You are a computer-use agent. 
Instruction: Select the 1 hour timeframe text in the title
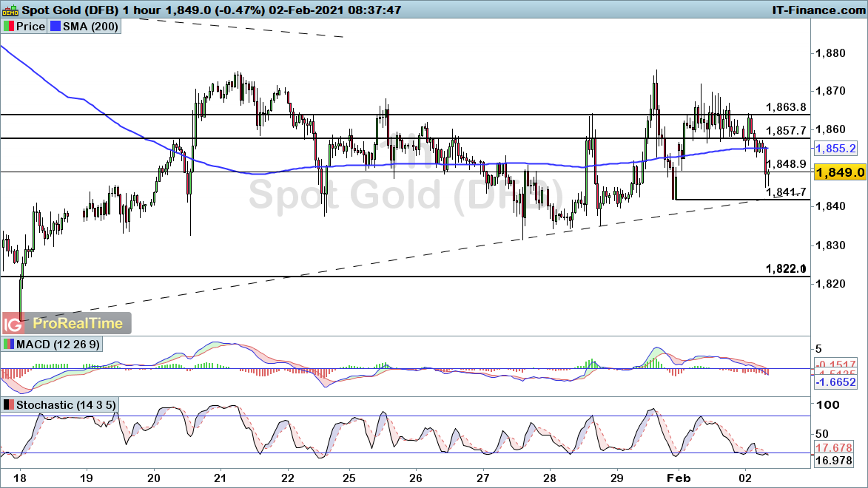click(x=142, y=10)
